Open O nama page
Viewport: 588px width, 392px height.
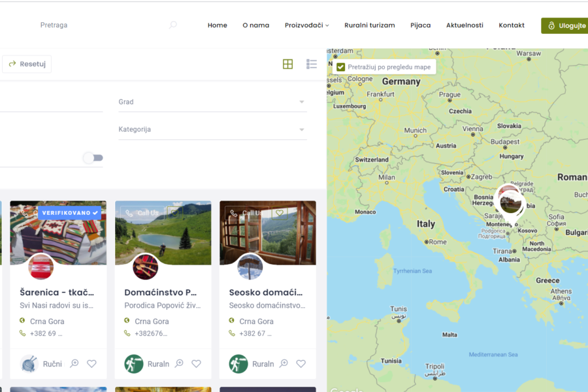tap(255, 25)
